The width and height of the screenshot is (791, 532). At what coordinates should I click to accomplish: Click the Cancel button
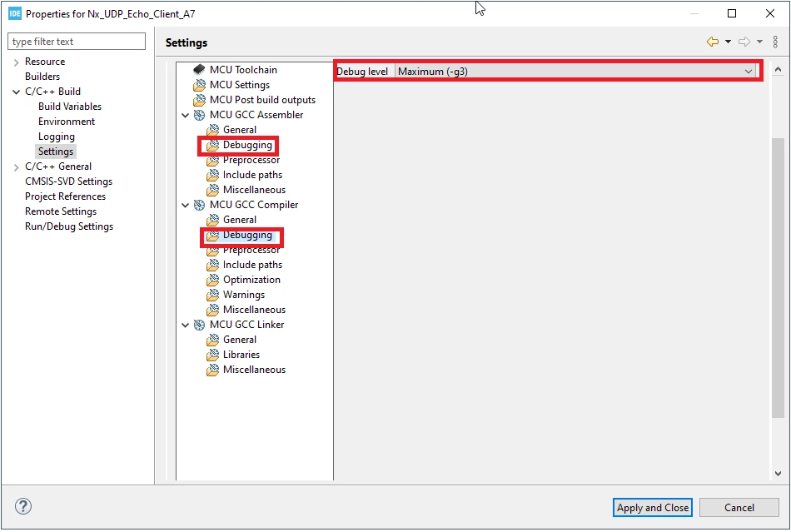739,508
